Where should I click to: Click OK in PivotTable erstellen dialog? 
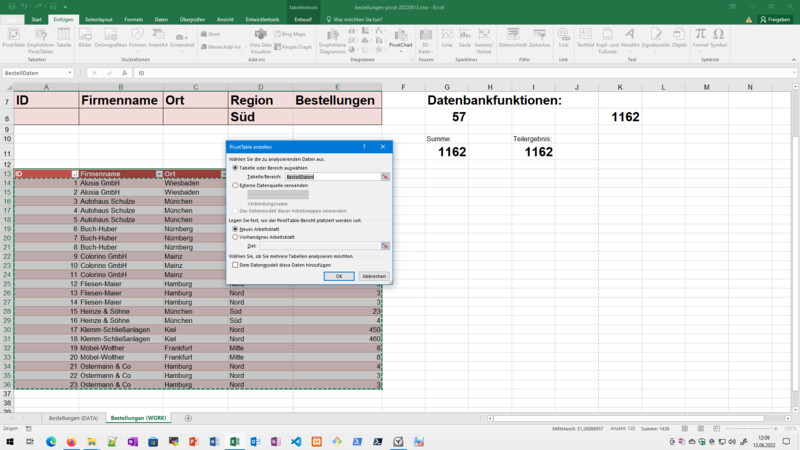click(x=339, y=276)
